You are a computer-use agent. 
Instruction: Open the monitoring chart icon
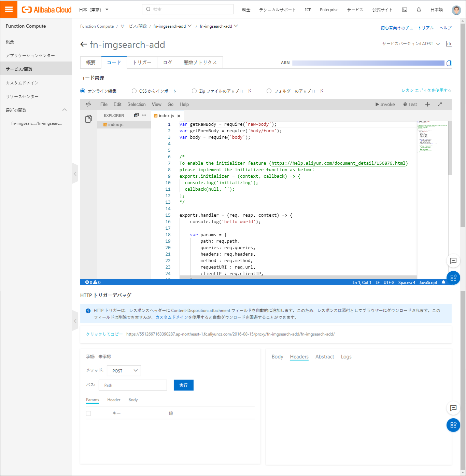click(449, 44)
